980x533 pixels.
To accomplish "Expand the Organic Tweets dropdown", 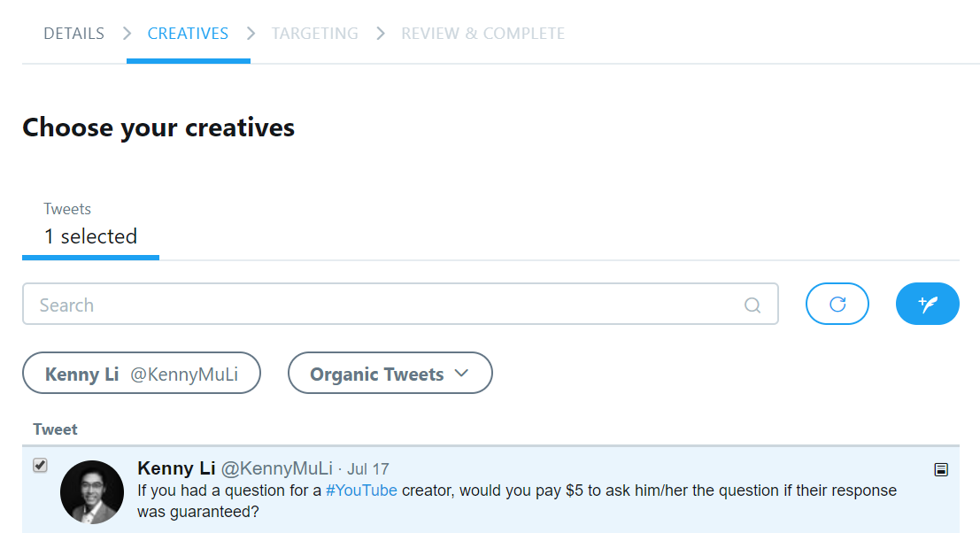I will 390,375.
